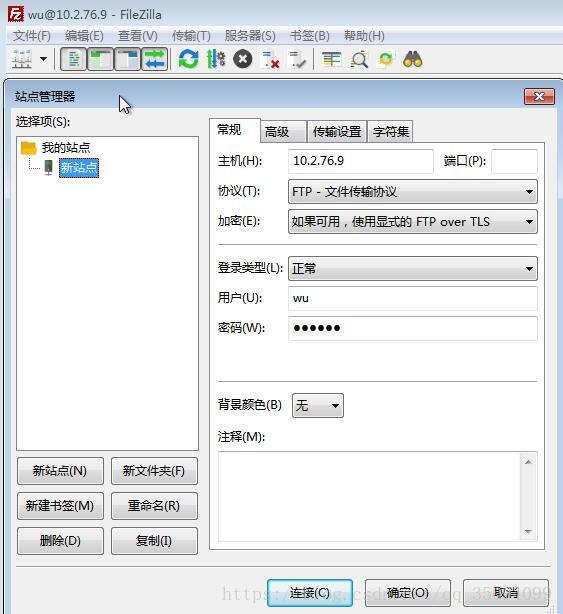The width and height of the screenshot is (563, 614).
Task: Click the 用户 username field
Action: [x=413, y=298]
